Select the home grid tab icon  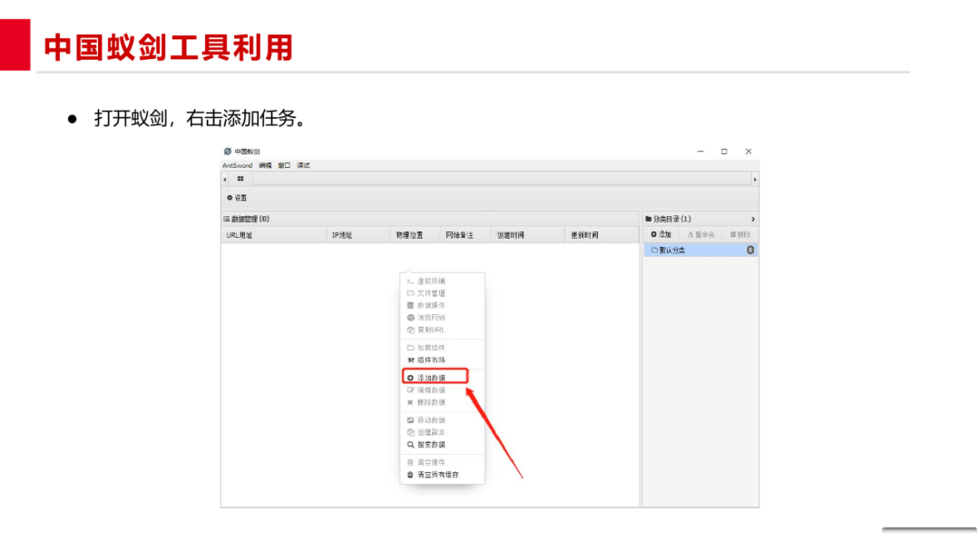240,179
